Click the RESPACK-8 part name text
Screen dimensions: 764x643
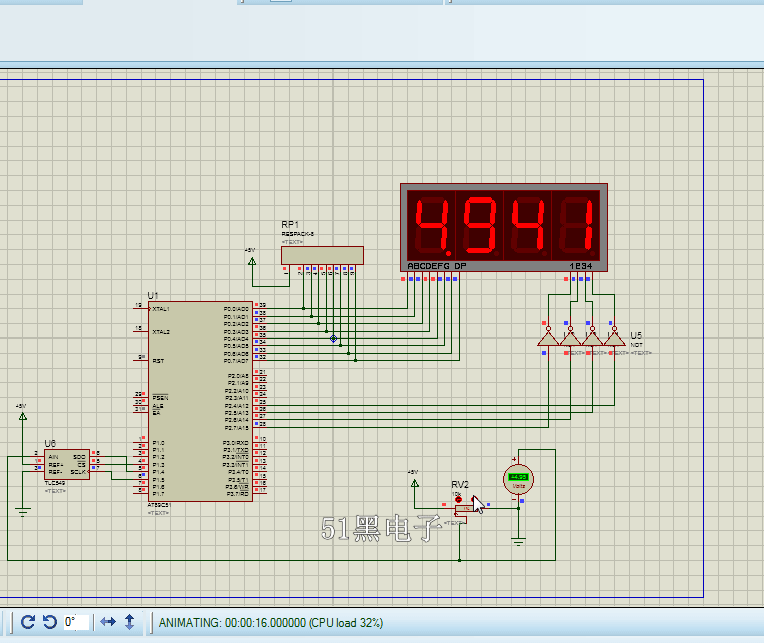298,234
